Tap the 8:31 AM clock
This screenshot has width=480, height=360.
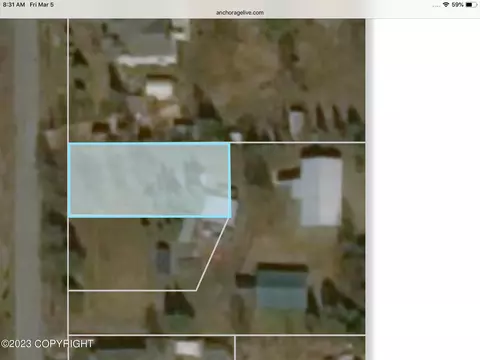tap(14, 5)
